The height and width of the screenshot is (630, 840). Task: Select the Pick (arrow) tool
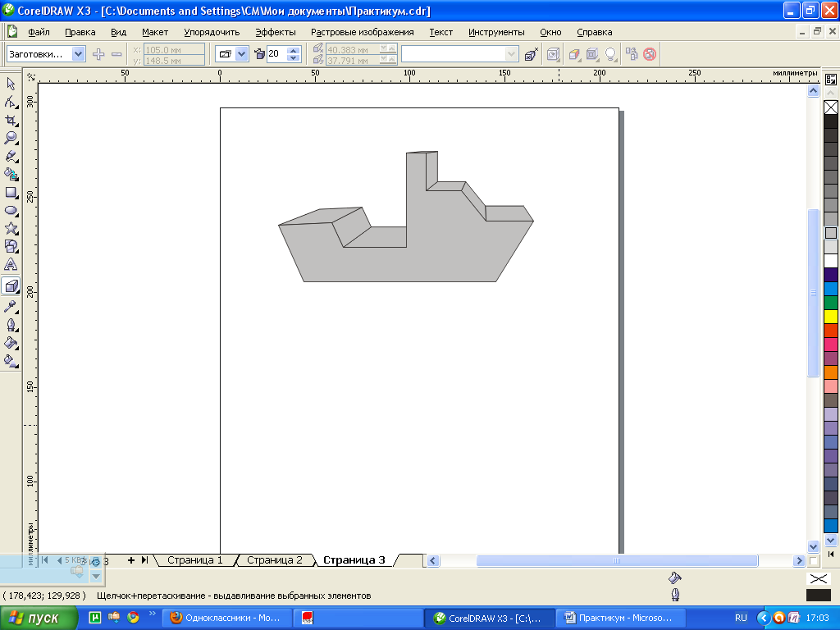coord(11,83)
